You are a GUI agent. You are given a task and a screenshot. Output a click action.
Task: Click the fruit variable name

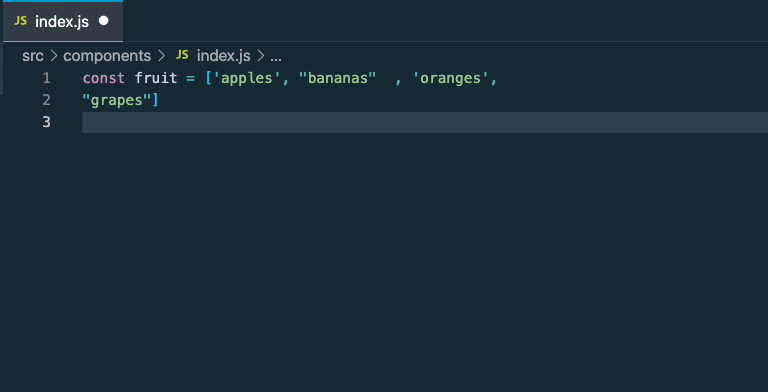click(156, 78)
